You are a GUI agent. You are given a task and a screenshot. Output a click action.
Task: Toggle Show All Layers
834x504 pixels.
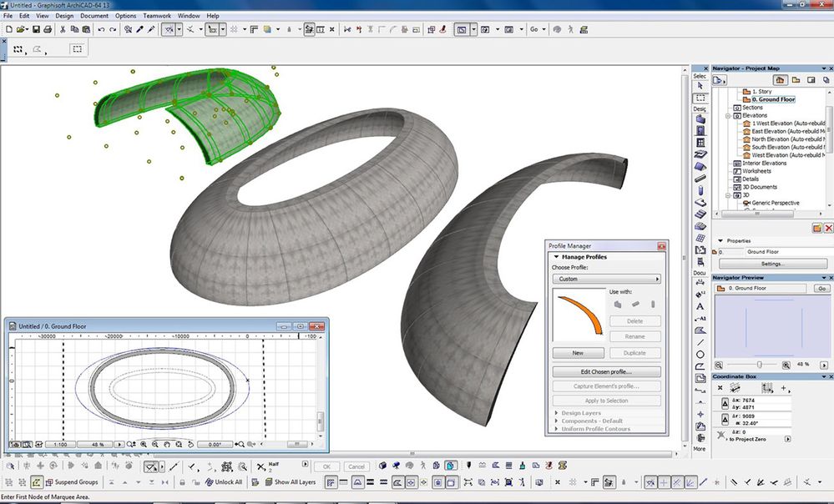(288, 482)
